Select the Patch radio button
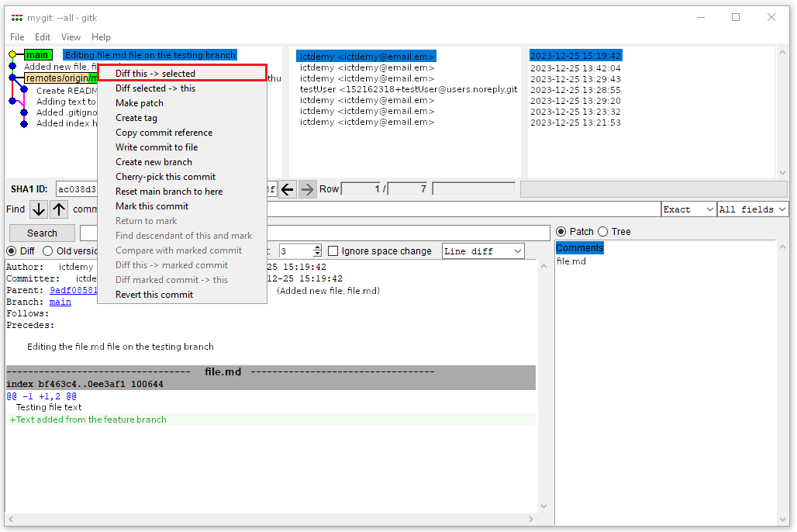The image size is (797, 532). (x=561, y=232)
